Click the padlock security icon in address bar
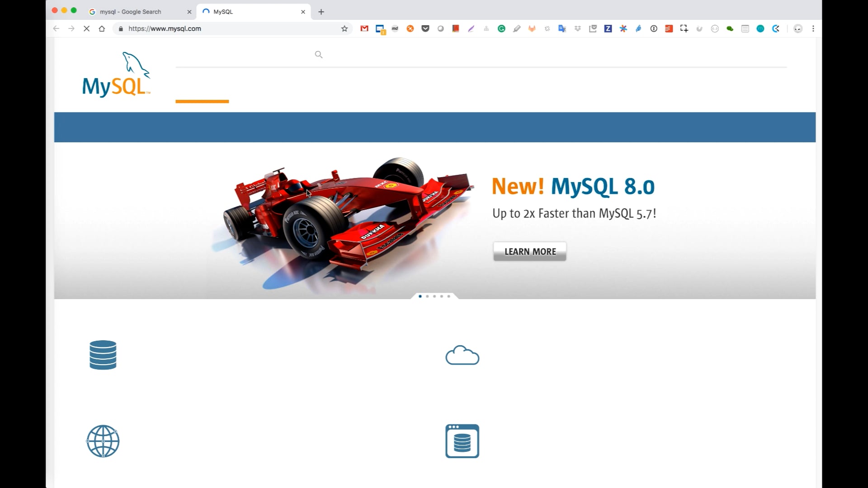Image resolution: width=868 pixels, height=488 pixels. pos(120,28)
